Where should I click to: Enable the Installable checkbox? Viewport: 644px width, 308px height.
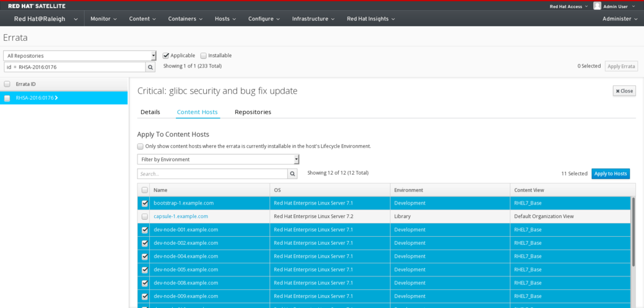click(x=203, y=56)
